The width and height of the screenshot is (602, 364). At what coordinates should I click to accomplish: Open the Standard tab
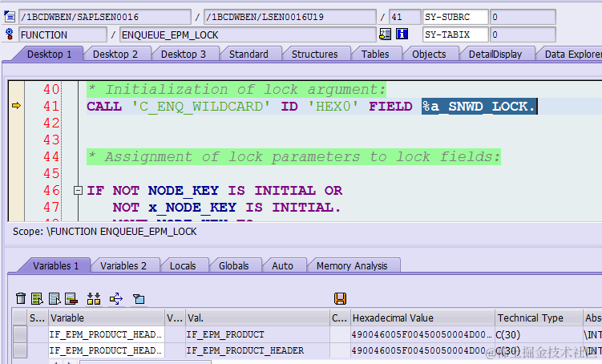(248, 55)
